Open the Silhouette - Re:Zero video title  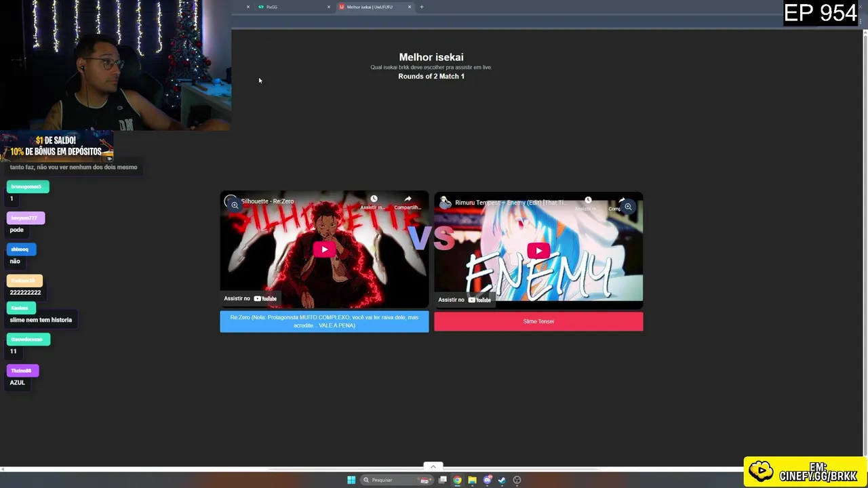267,201
